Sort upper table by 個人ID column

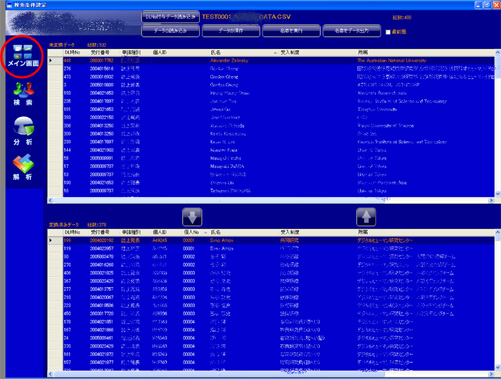click(180, 52)
